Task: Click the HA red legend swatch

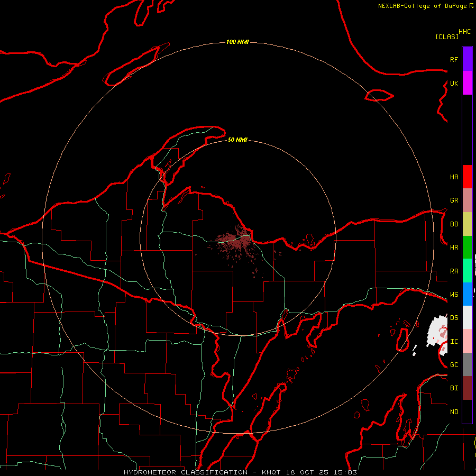Action: pos(467,177)
